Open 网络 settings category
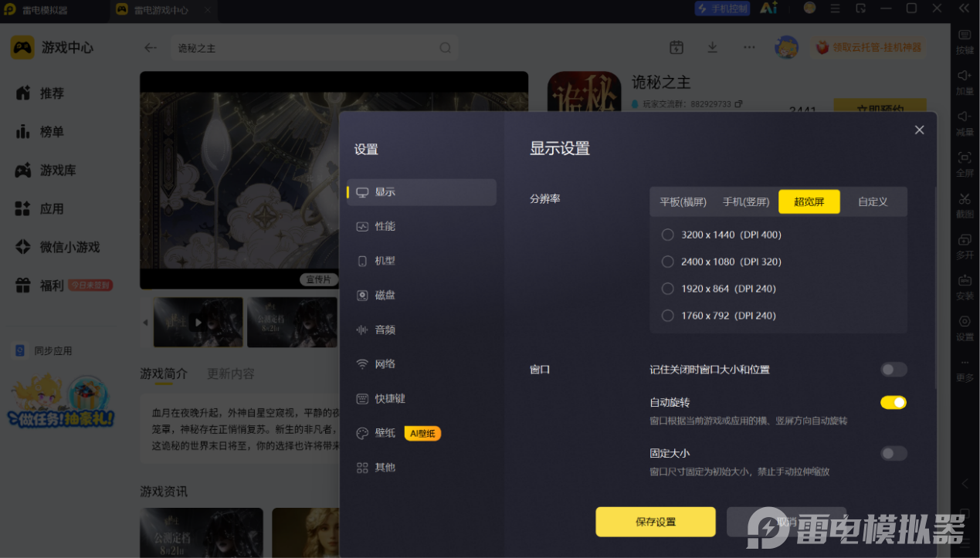Image resolution: width=980 pixels, height=558 pixels. [x=422, y=364]
